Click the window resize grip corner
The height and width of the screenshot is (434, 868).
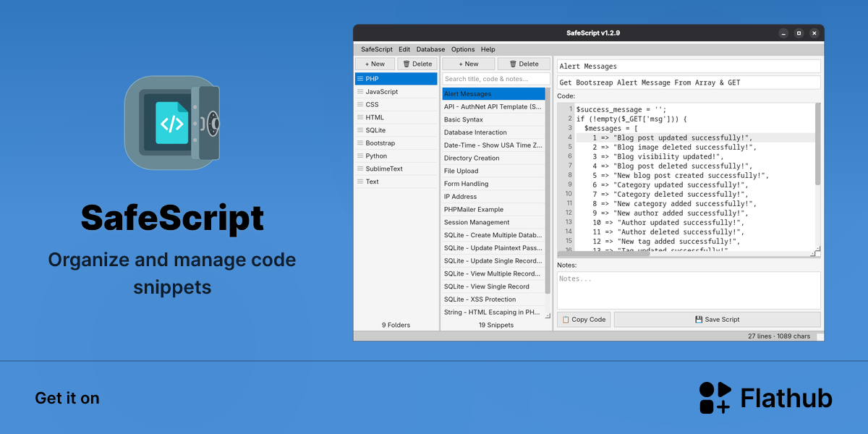pos(819,336)
